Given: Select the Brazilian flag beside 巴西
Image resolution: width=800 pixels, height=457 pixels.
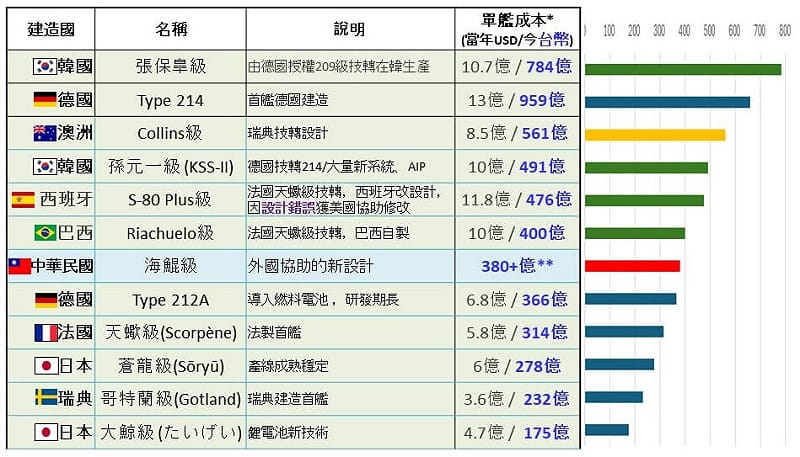Looking at the screenshot, I should coord(44,233).
